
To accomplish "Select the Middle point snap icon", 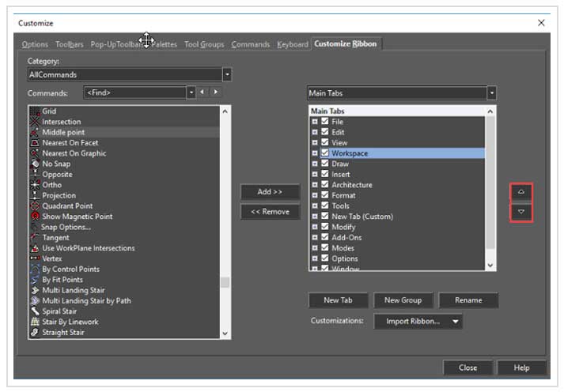I will 35,132.
